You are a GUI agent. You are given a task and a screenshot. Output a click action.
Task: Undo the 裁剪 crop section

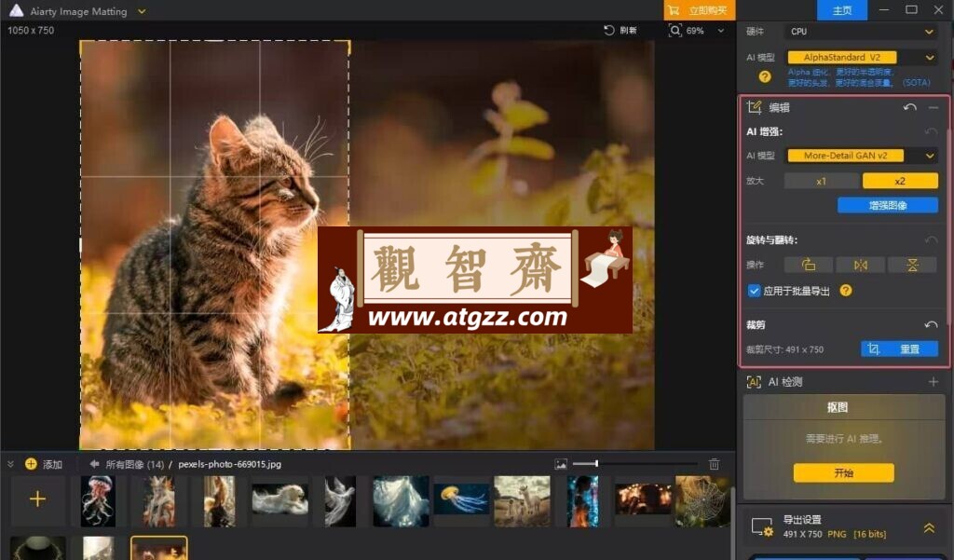[x=931, y=324]
